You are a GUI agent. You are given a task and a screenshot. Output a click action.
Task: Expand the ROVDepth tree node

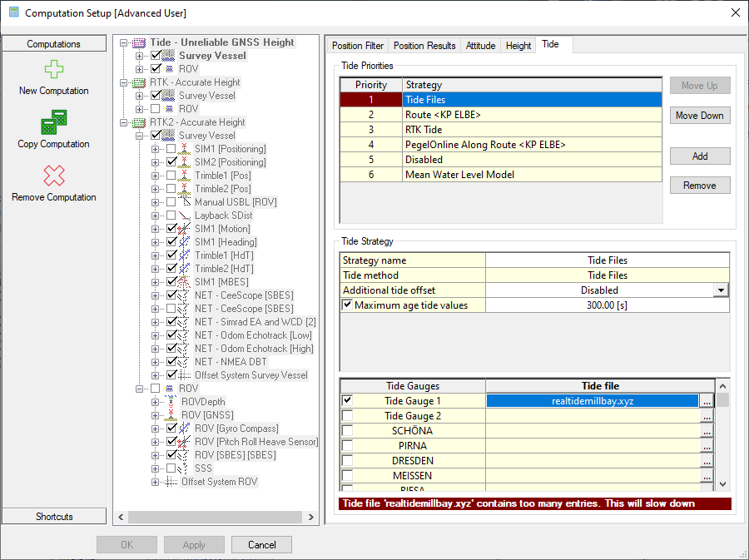coord(156,402)
